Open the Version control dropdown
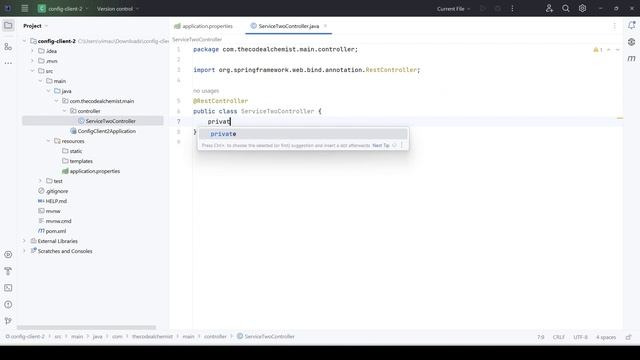Image resolution: width=640 pixels, height=360 pixels. [x=118, y=9]
